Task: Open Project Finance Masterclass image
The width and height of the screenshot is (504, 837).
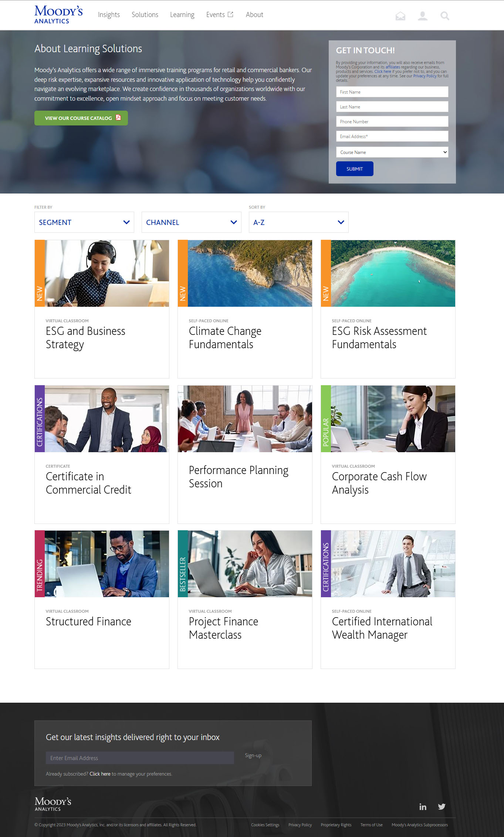Action: pyautogui.click(x=250, y=564)
